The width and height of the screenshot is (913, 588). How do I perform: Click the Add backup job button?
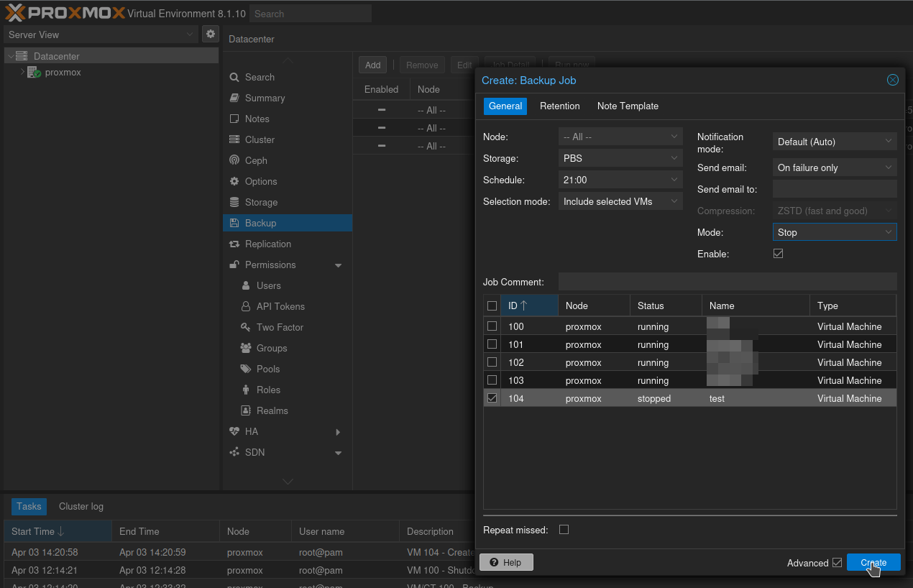click(x=373, y=65)
